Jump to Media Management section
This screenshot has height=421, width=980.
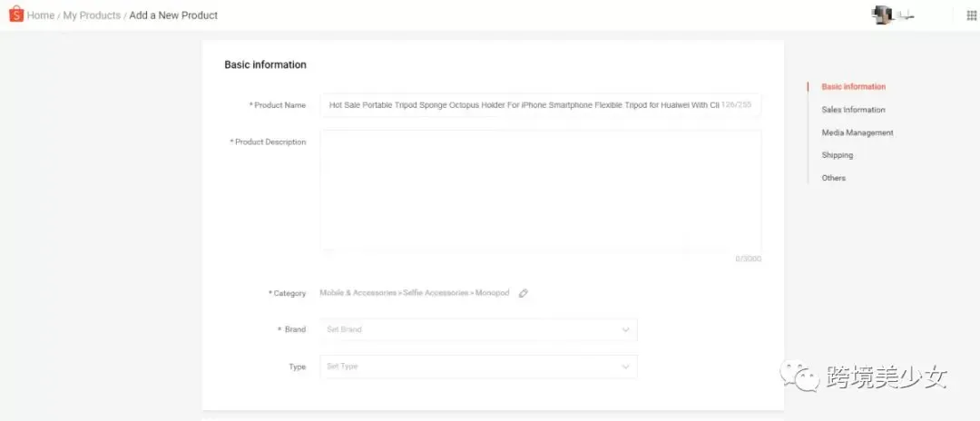click(x=857, y=132)
